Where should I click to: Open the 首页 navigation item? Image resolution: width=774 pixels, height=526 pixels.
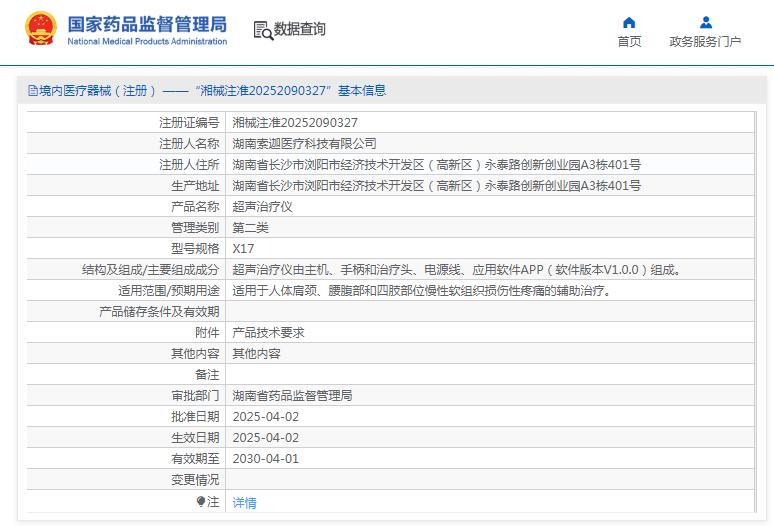pos(629,42)
